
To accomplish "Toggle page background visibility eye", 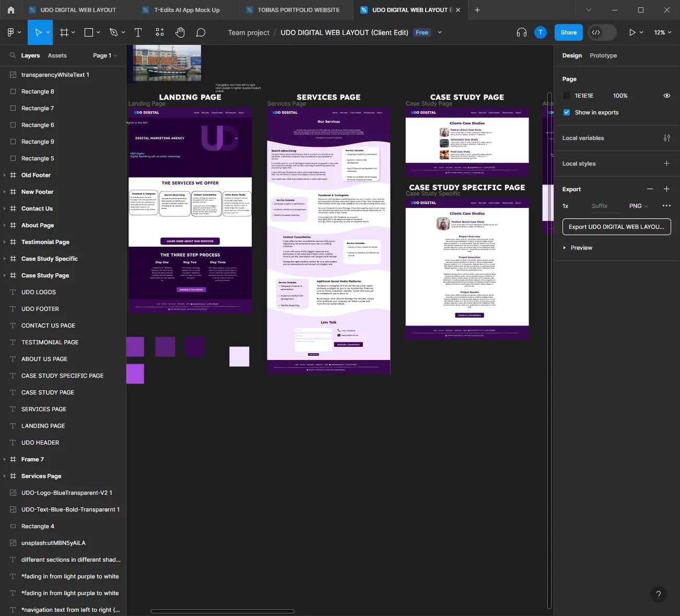I will click(667, 96).
